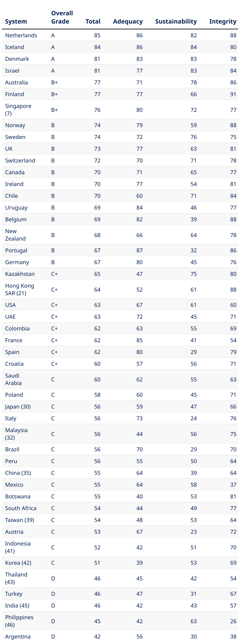Select the Netherlands row name

[x=21, y=35]
